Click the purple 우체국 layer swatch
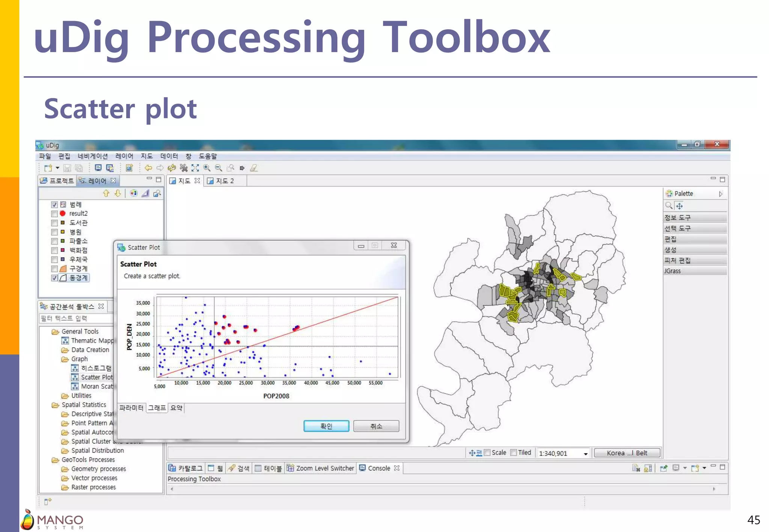This screenshot has width=769, height=532. click(63, 259)
